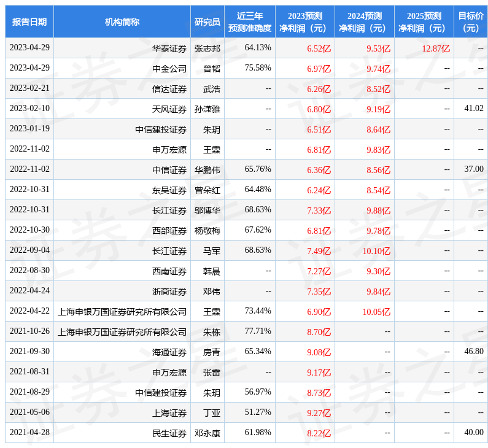Click the 报告日期 column header

[29, 21]
